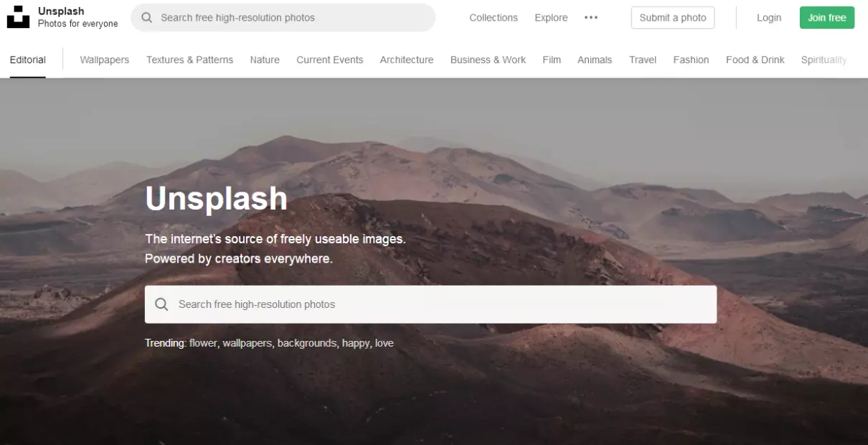Screen dimensions: 868x445
Task: Click the Unsplash logo icon
Action: coord(18,17)
